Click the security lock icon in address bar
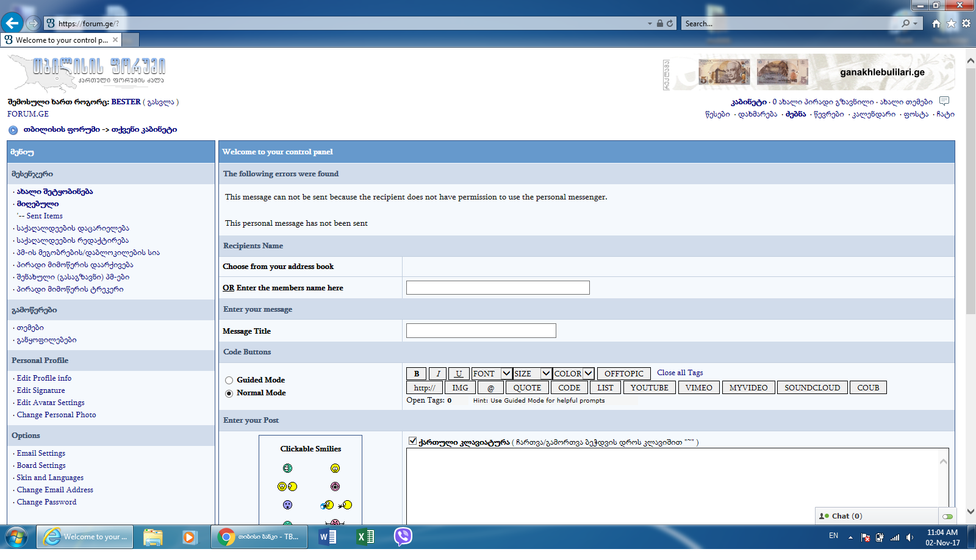 (659, 23)
